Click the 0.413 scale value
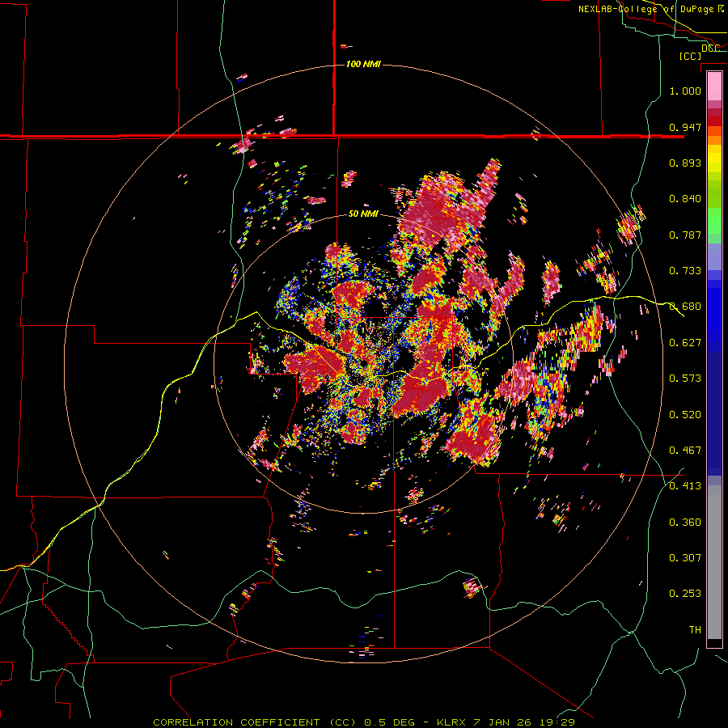 (x=685, y=486)
